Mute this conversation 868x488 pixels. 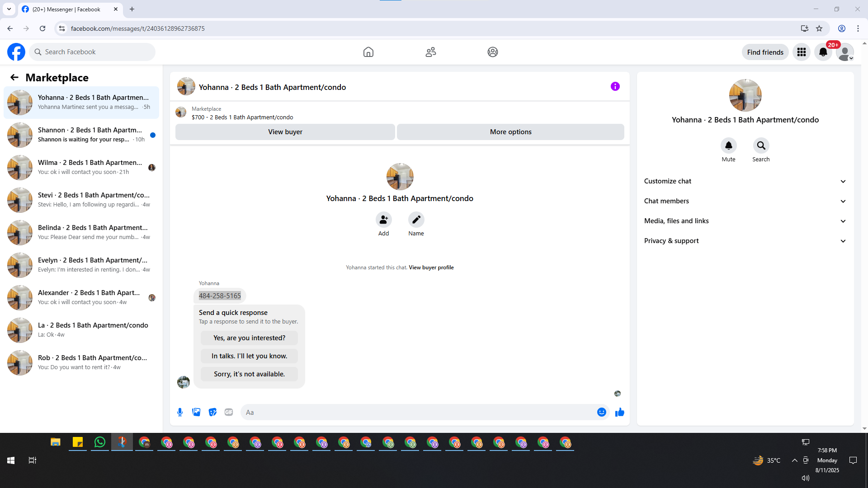click(728, 146)
